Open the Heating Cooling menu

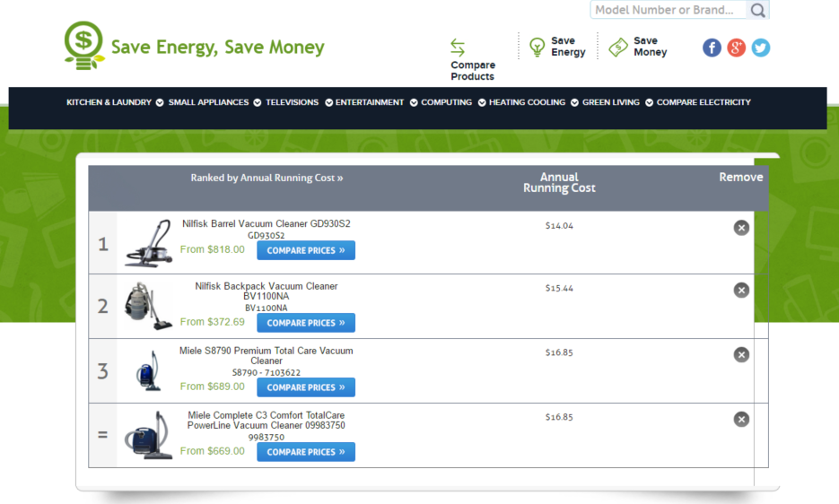pyautogui.click(x=527, y=102)
